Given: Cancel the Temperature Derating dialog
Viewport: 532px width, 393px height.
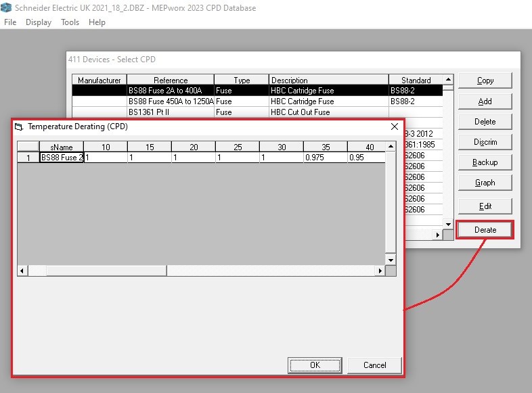Looking at the screenshot, I should [374, 365].
